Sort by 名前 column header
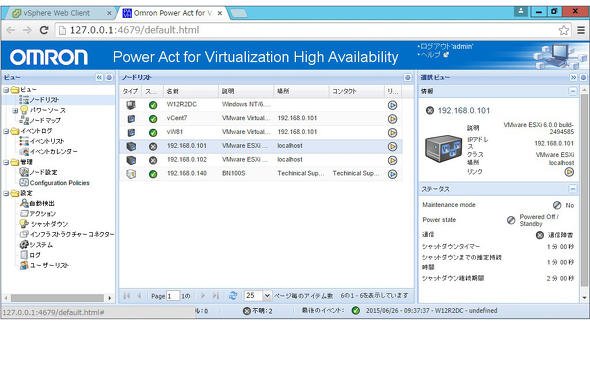The height and width of the screenshot is (391, 590). [x=190, y=91]
